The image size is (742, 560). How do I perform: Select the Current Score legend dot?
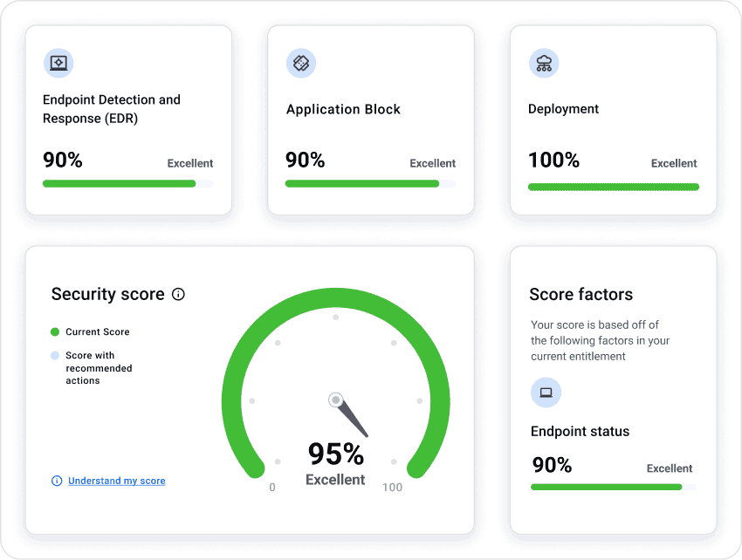click(x=55, y=332)
